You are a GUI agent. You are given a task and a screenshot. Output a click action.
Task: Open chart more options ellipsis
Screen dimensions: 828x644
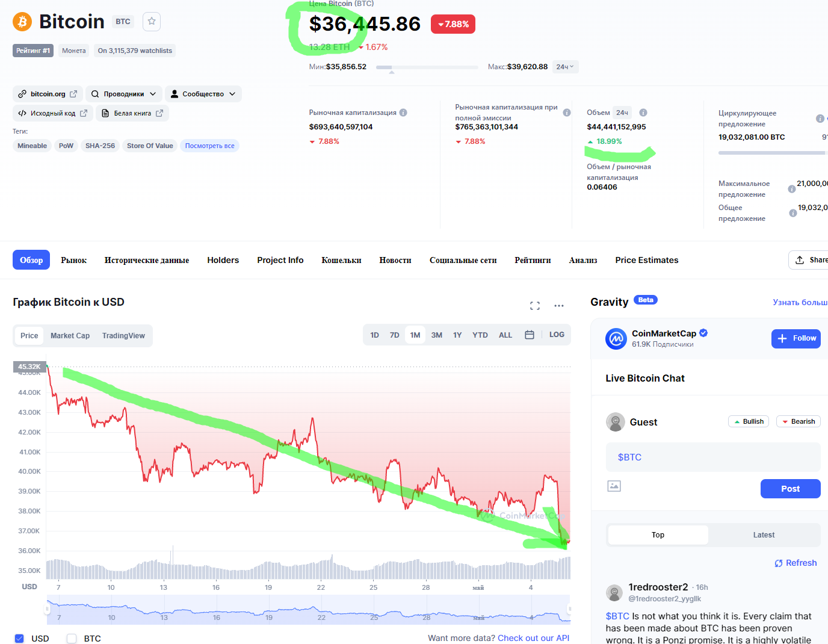click(559, 306)
